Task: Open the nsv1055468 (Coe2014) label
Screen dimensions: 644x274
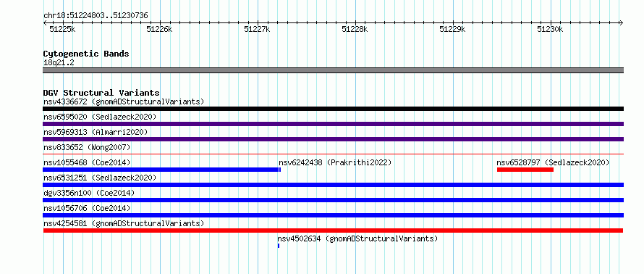Action: [x=87, y=162]
